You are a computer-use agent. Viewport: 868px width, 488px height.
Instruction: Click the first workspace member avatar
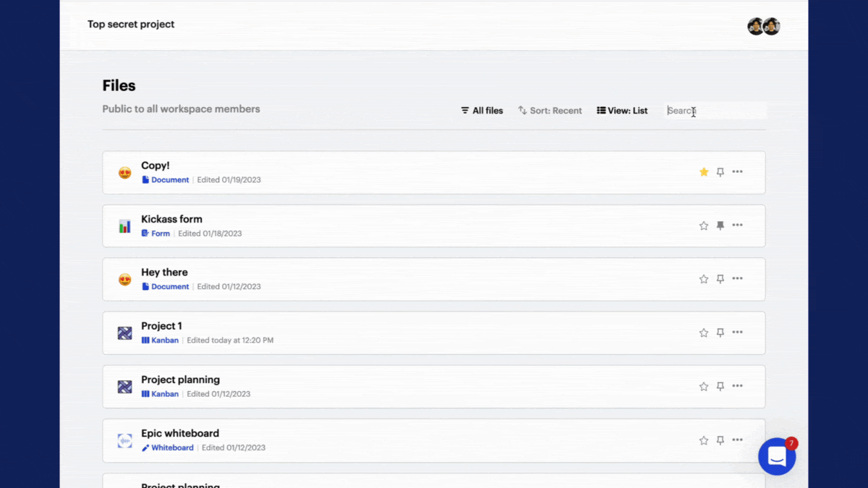click(756, 27)
